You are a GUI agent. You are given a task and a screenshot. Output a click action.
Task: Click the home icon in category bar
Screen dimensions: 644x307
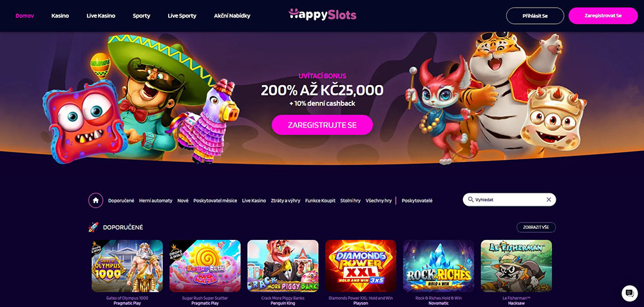(x=96, y=201)
